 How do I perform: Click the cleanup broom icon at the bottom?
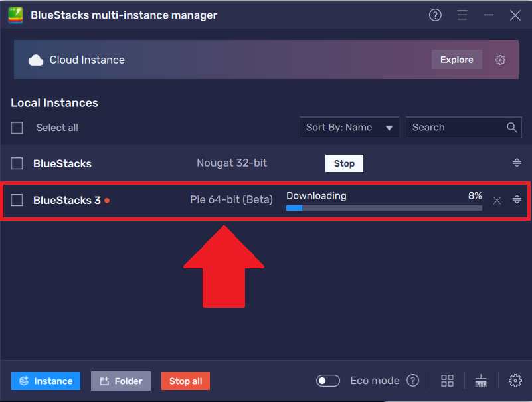(x=481, y=381)
